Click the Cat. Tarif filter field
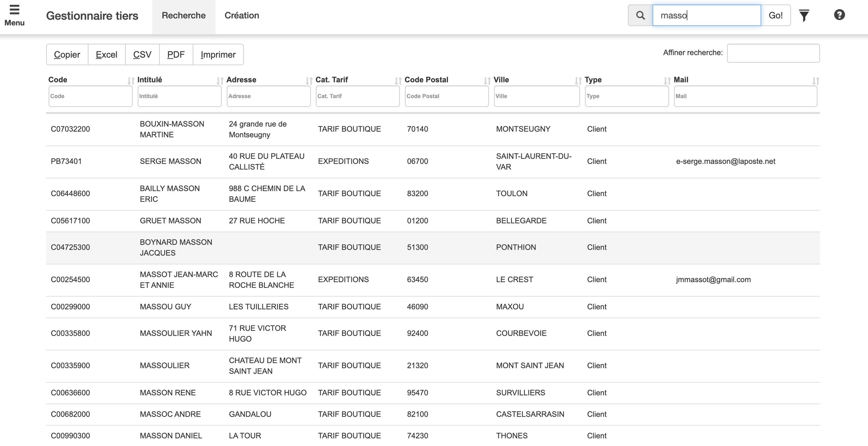 coord(358,96)
